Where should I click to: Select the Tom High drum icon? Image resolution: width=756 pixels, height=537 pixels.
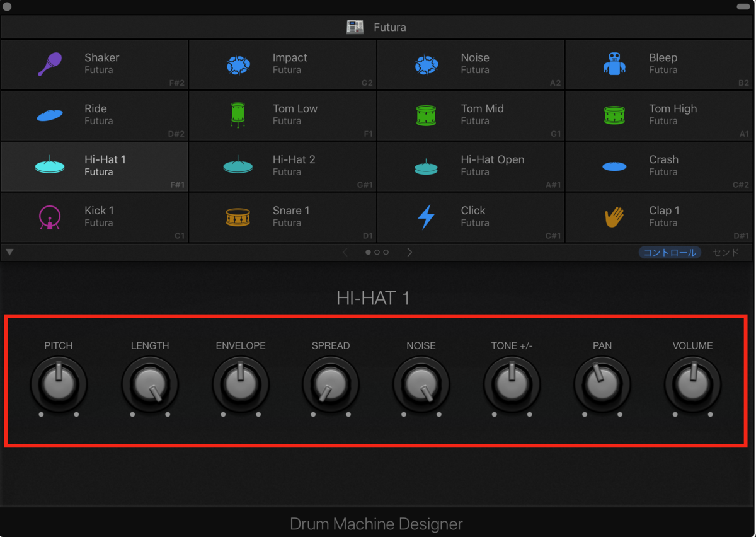614,115
